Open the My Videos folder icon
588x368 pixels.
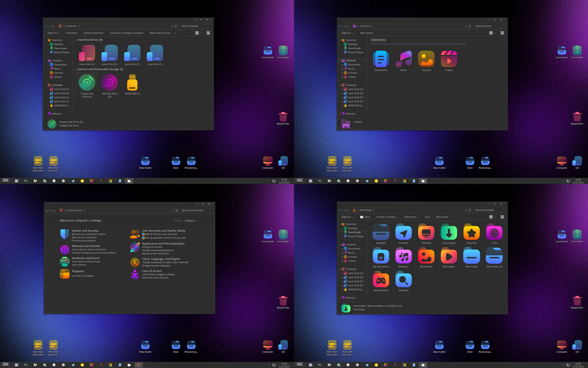[x=449, y=256]
